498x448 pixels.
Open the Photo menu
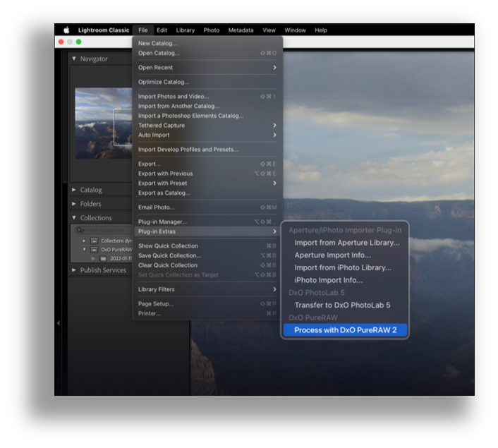pyautogui.click(x=212, y=30)
